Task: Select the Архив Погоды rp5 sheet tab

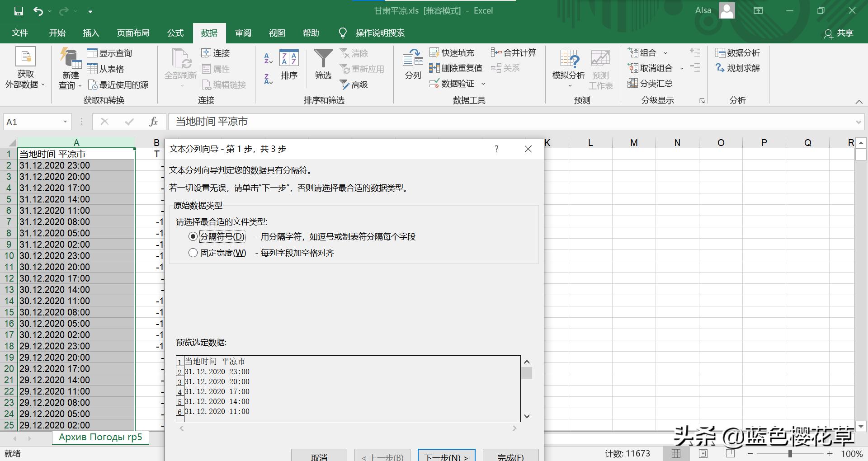Action: coord(100,437)
